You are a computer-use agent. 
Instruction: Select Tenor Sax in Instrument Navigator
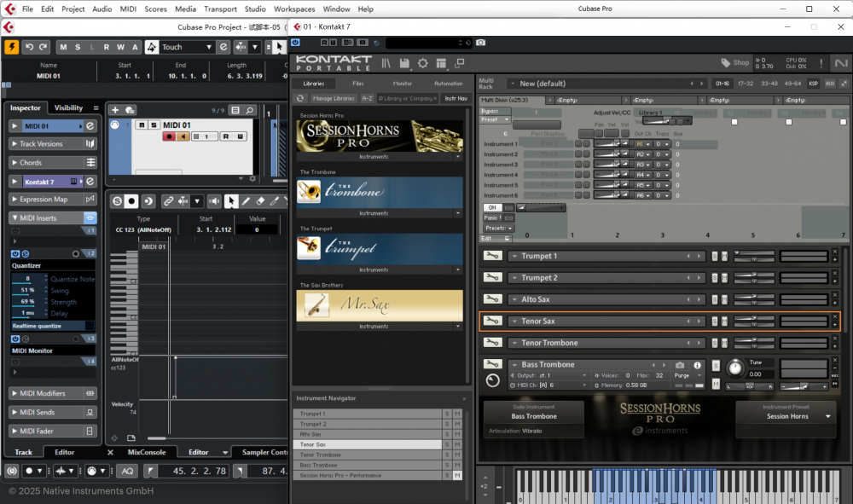click(367, 445)
